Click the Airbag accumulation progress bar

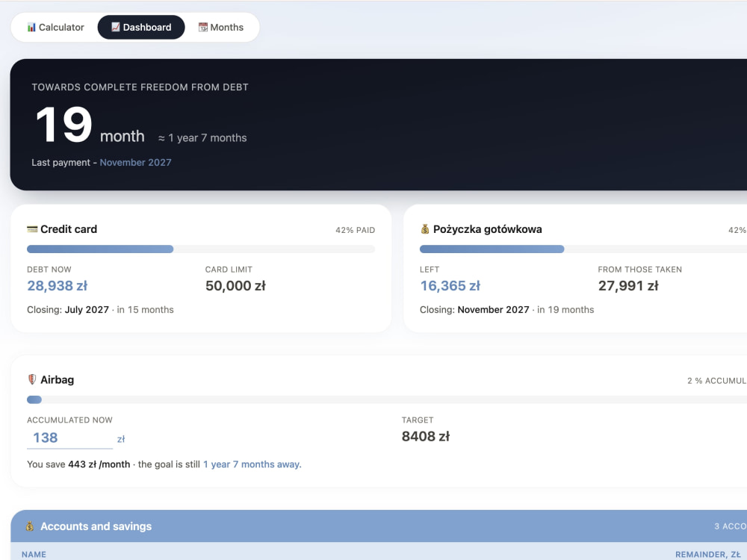[387, 399]
